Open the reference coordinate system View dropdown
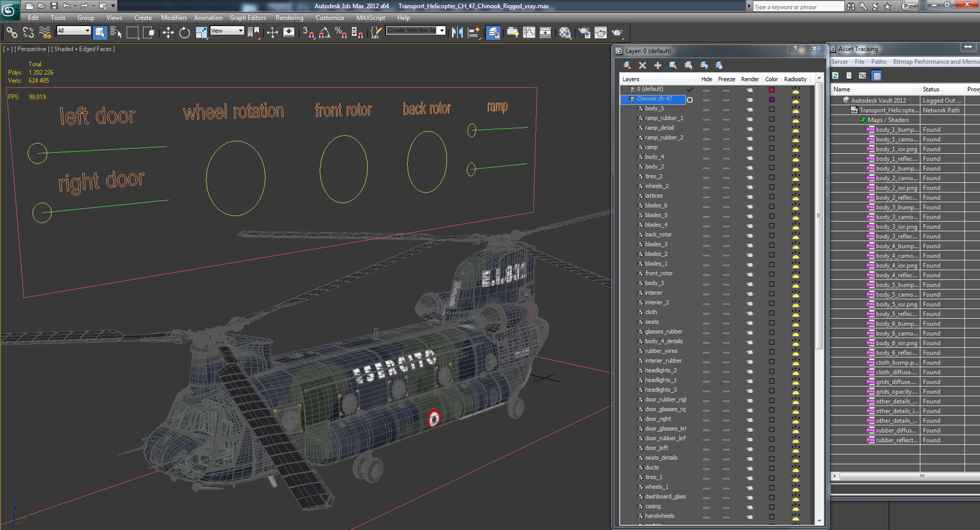Screen dimensions: 980x530 [227, 31]
